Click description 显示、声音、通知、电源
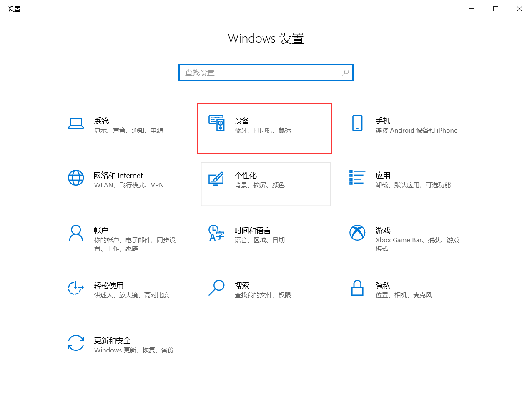 tap(129, 131)
